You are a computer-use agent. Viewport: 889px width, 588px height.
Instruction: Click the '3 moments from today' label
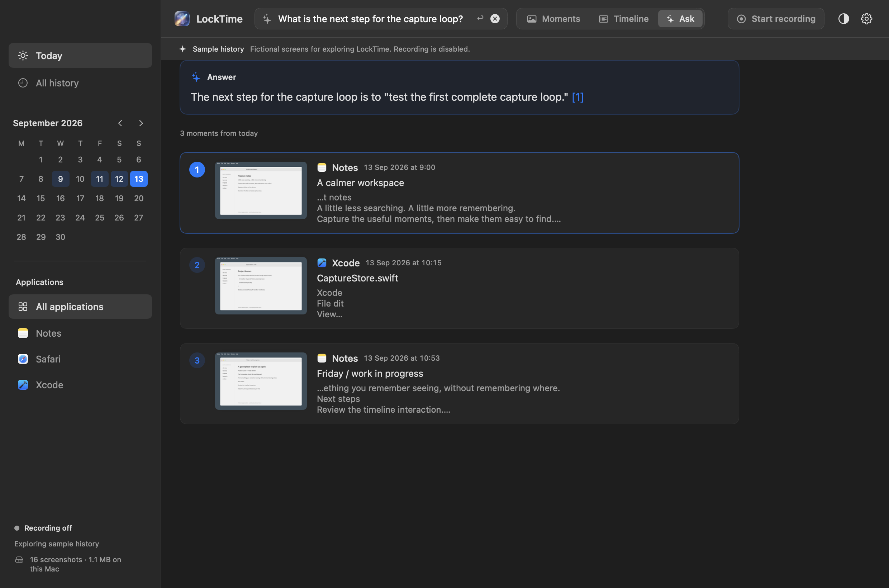tap(219, 133)
